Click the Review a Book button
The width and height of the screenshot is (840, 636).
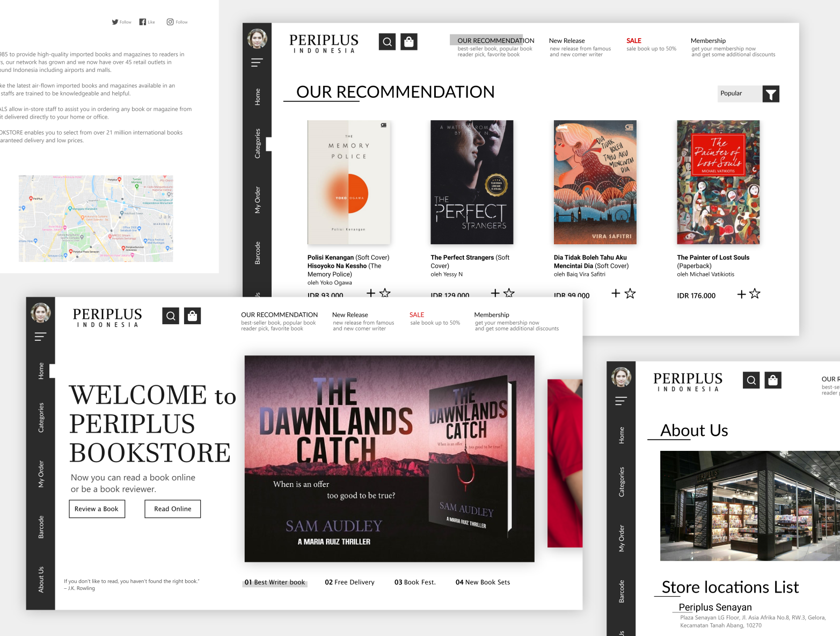97,509
